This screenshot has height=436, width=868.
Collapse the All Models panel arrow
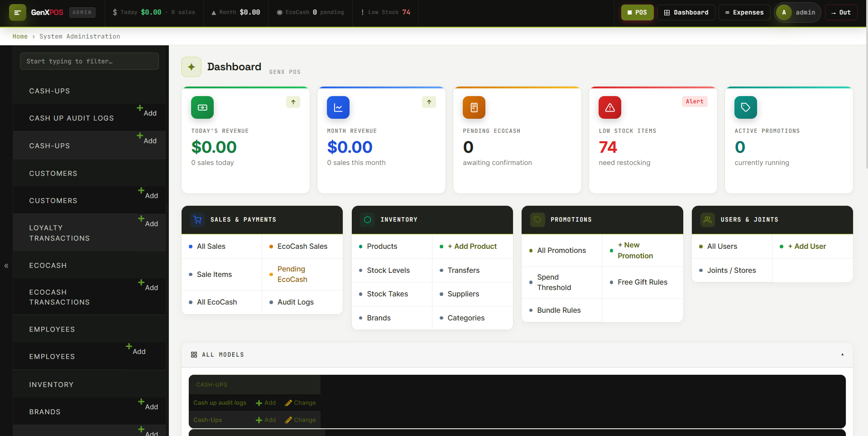pos(842,354)
